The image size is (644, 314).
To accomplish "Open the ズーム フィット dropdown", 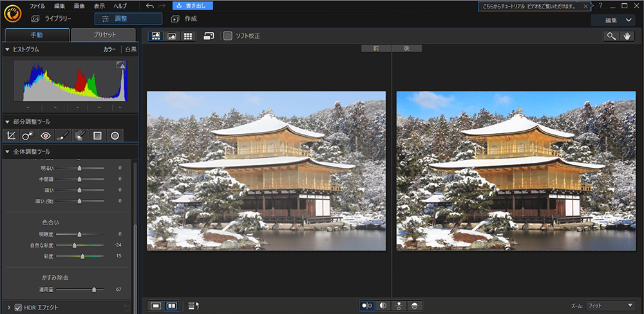I will coord(611,306).
